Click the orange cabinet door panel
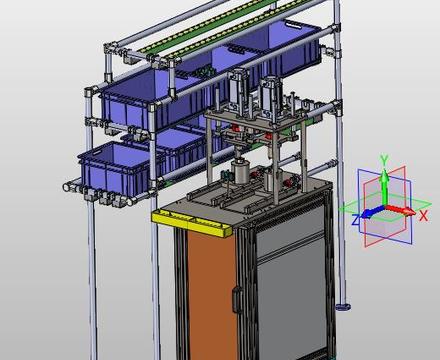This screenshot has width=440, height=360. click(x=211, y=292)
